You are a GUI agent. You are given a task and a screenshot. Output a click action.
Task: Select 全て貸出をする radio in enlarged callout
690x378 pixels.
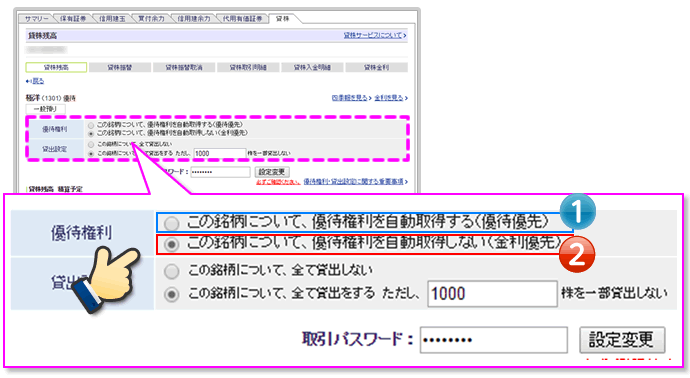pos(171,294)
